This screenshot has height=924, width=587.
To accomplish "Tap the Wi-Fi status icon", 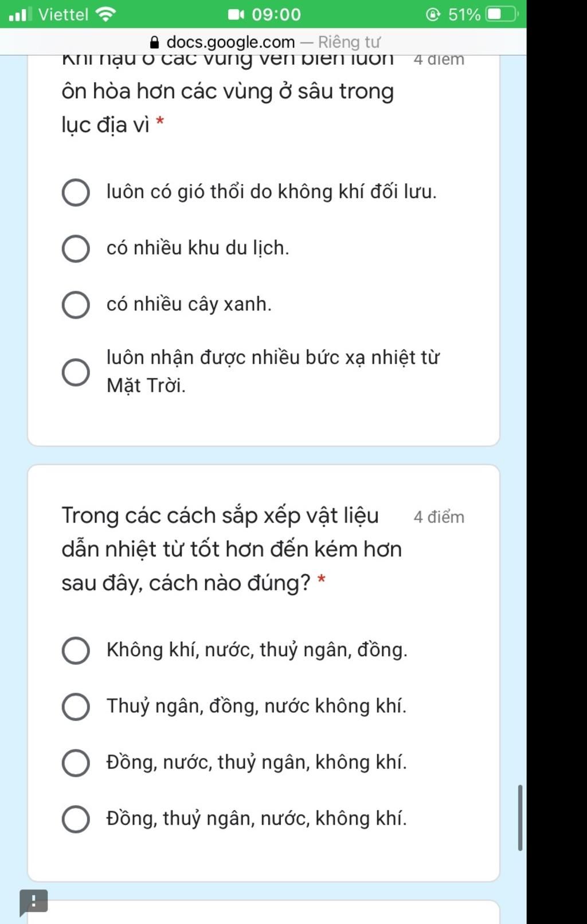I will (x=106, y=14).
